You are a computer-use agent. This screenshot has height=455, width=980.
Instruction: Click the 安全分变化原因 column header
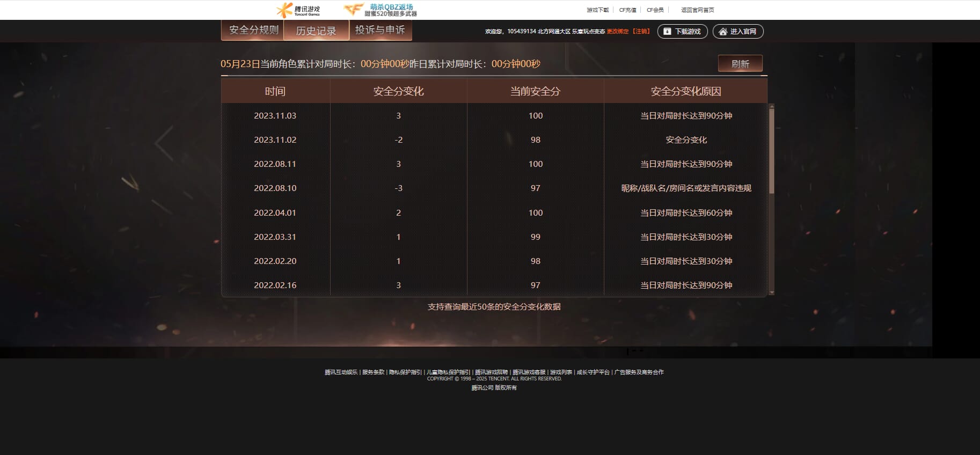(x=686, y=91)
